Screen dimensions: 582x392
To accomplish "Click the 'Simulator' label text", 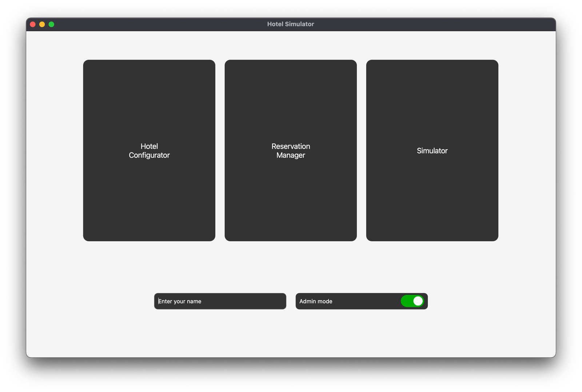I will pyautogui.click(x=432, y=151).
